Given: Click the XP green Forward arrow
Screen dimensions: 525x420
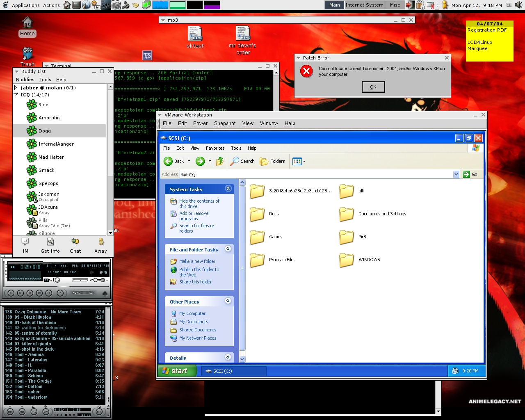Looking at the screenshot, I should click(200, 161).
